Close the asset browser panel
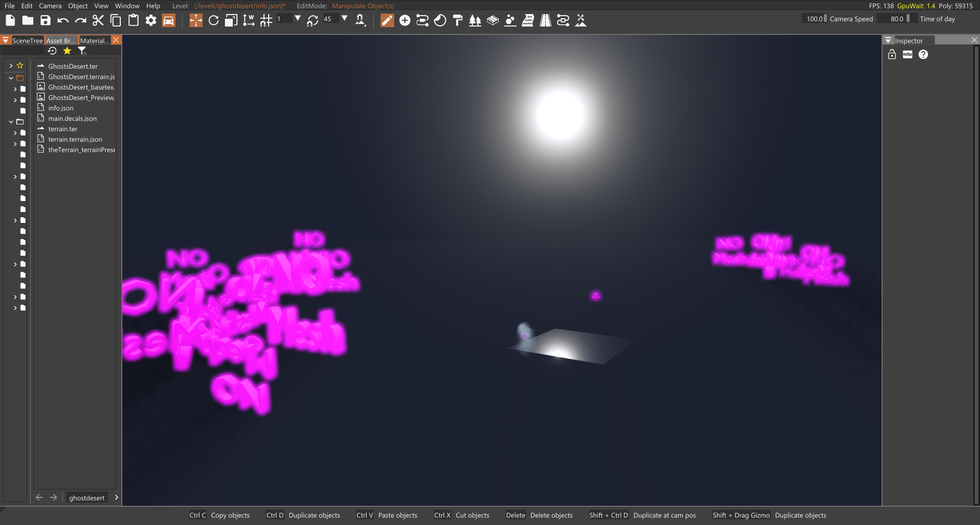This screenshot has height=525, width=980. 116,40
